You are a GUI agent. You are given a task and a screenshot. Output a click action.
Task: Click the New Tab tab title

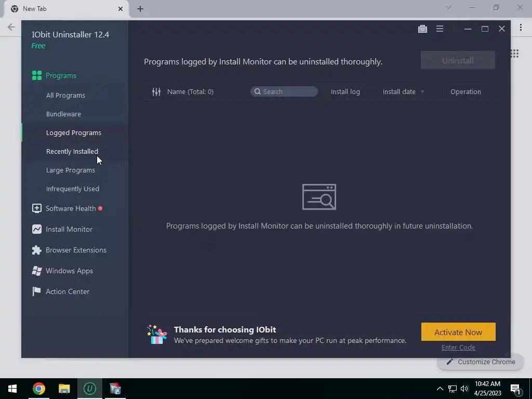click(35, 9)
